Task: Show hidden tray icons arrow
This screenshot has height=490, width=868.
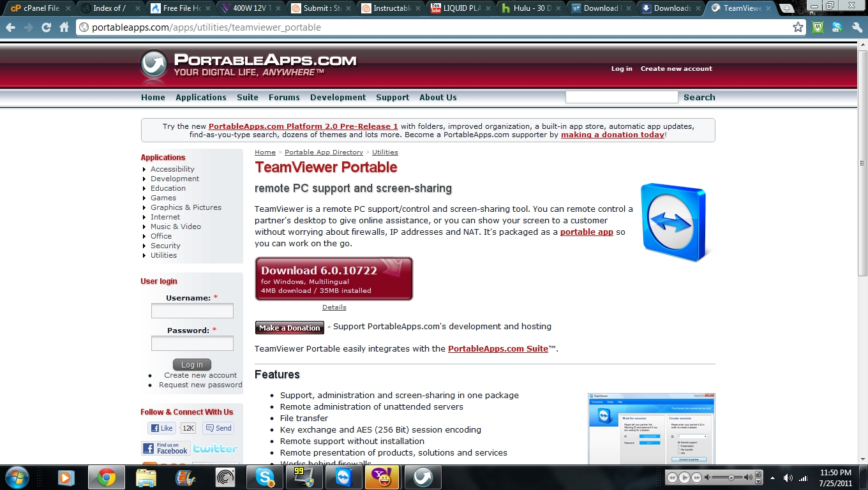Action: point(773,478)
